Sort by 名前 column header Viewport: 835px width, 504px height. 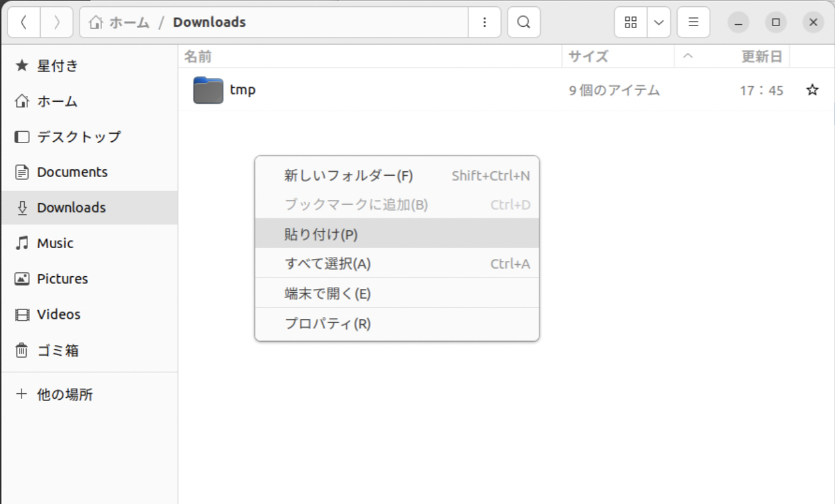[198, 57]
